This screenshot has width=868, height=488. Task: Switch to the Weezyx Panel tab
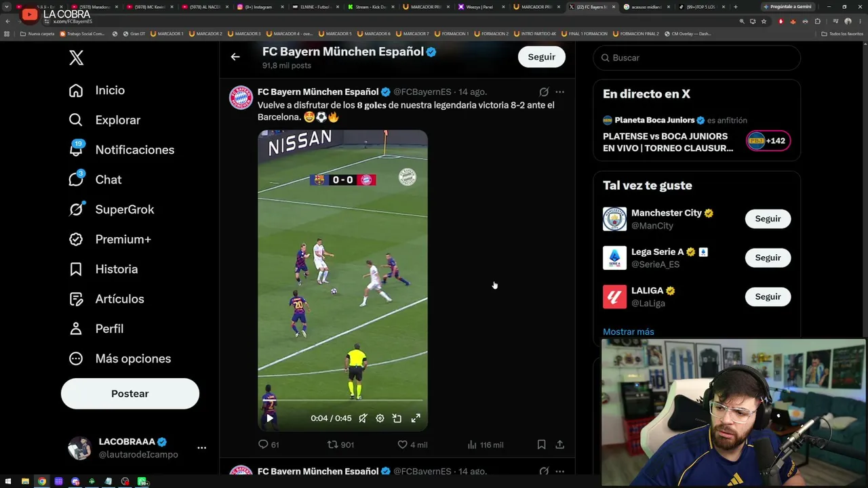(x=479, y=7)
